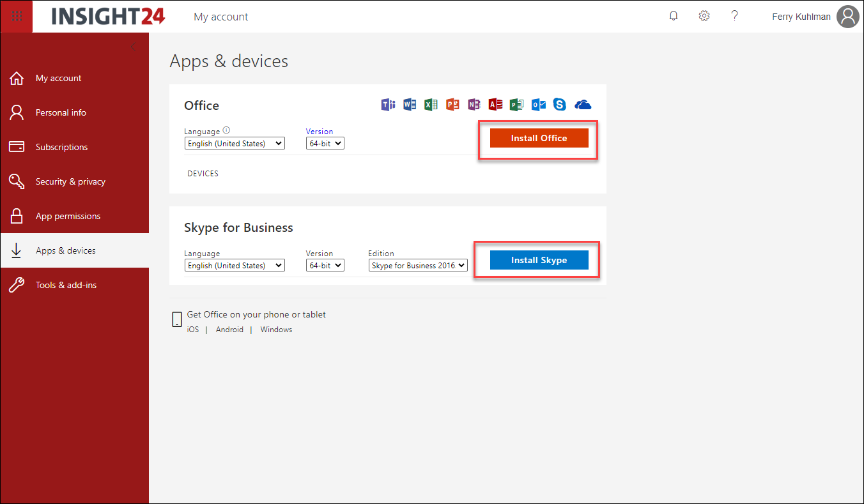Click the Word icon in Office card
Viewport: 864px width, 504px height.
pyautogui.click(x=410, y=105)
